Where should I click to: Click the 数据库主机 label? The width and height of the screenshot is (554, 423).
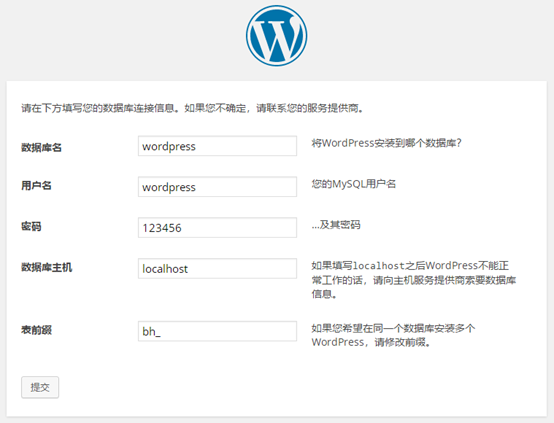point(47,267)
